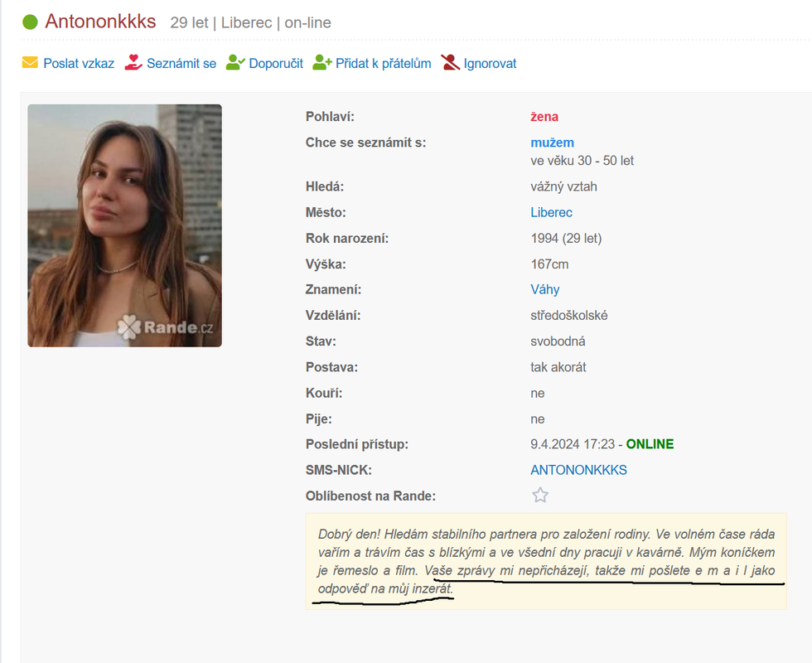Click Přidat k přátelům text link
The width and height of the screenshot is (812, 663).
[x=383, y=63]
